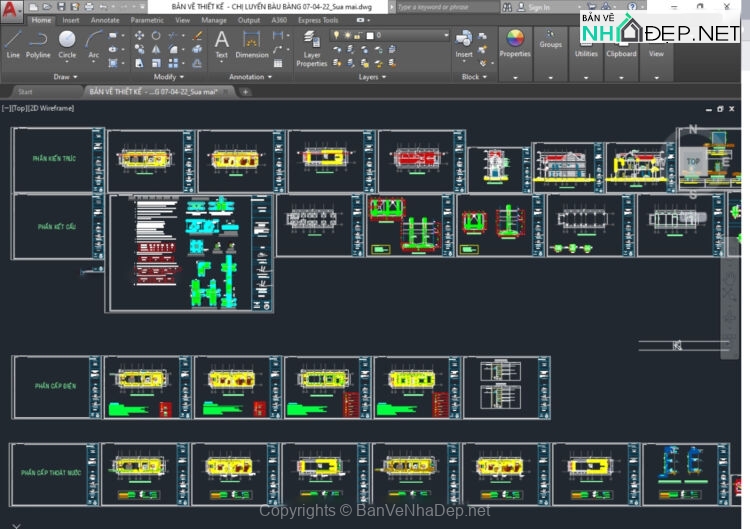Toggle layer on/off lightbulb icon
Viewport: 750px width, 529px height.
point(336,35)
